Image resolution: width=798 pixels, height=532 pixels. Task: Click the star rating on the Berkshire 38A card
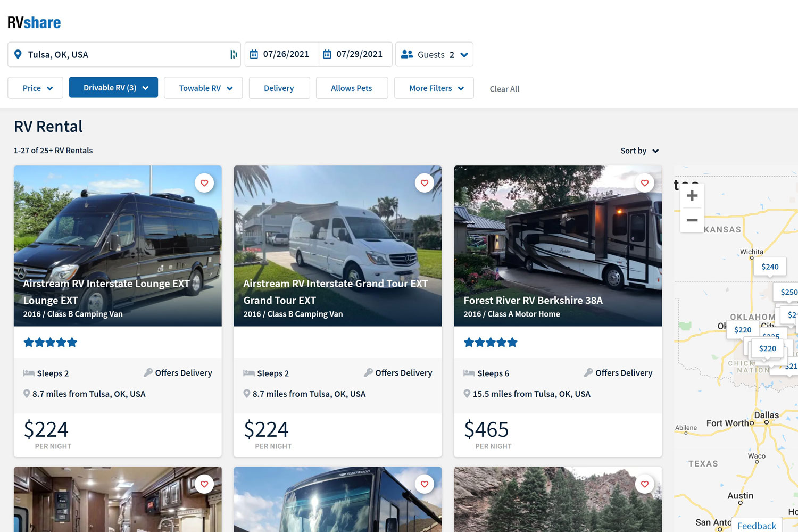coord(491,342)
